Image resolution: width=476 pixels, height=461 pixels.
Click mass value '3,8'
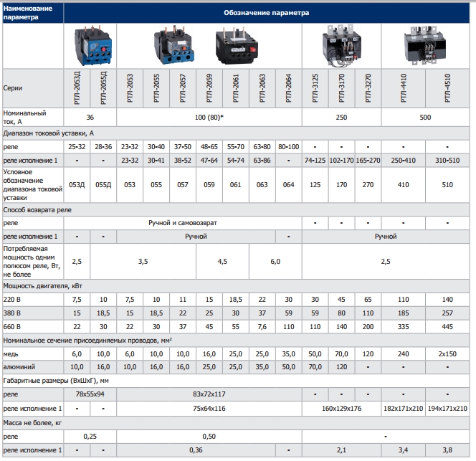(x=447, y=450)
